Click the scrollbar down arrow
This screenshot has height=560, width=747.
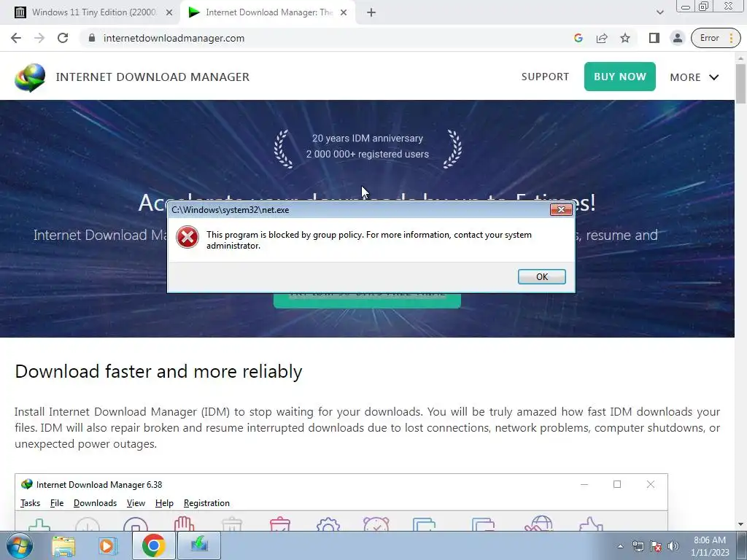click(741, 524)
